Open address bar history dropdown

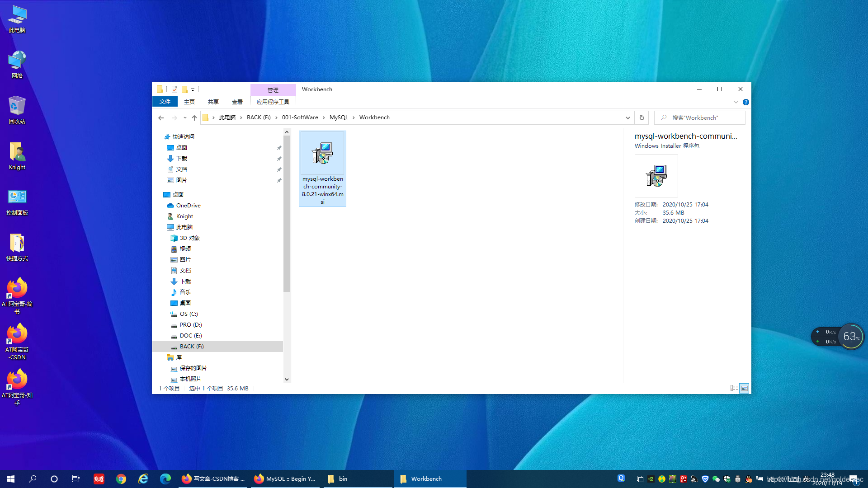click(x=628, y=117)
